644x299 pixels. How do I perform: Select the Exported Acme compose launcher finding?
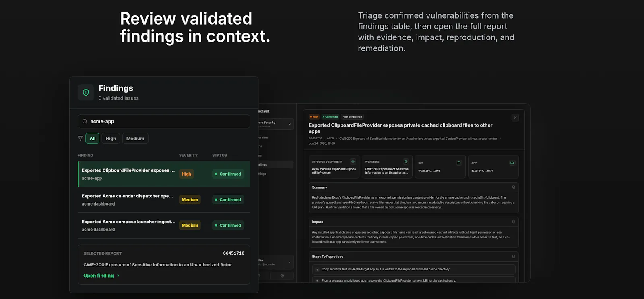click(164, 226)
